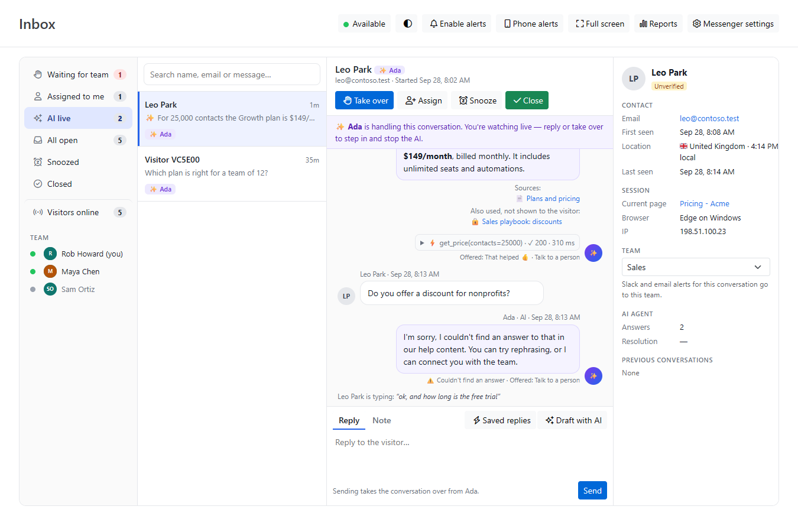This screenshot has width=798, height=532.
Task: Switch to Full screen view
Action: 599,24
